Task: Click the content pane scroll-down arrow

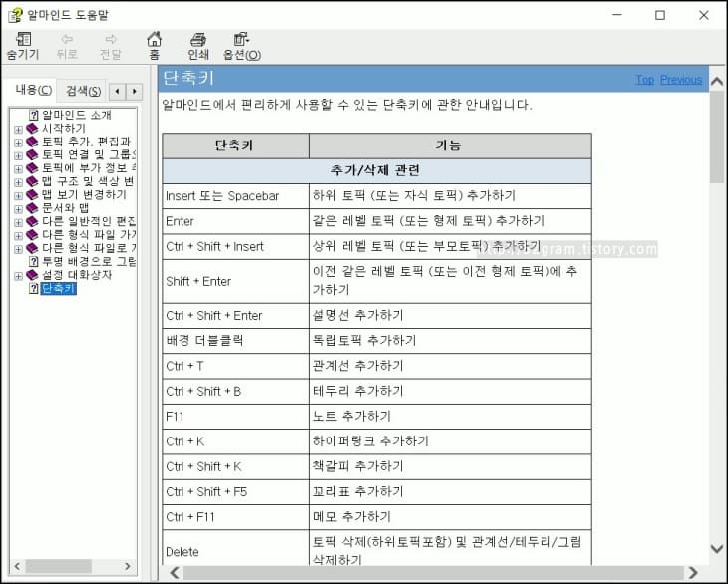Action: 717,549
